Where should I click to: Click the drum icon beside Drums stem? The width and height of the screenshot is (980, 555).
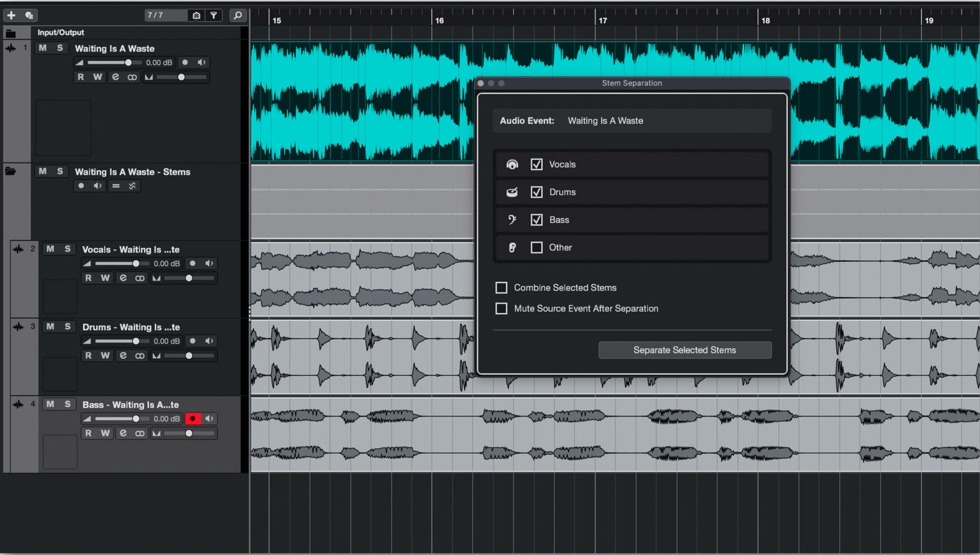pos(512,191)
